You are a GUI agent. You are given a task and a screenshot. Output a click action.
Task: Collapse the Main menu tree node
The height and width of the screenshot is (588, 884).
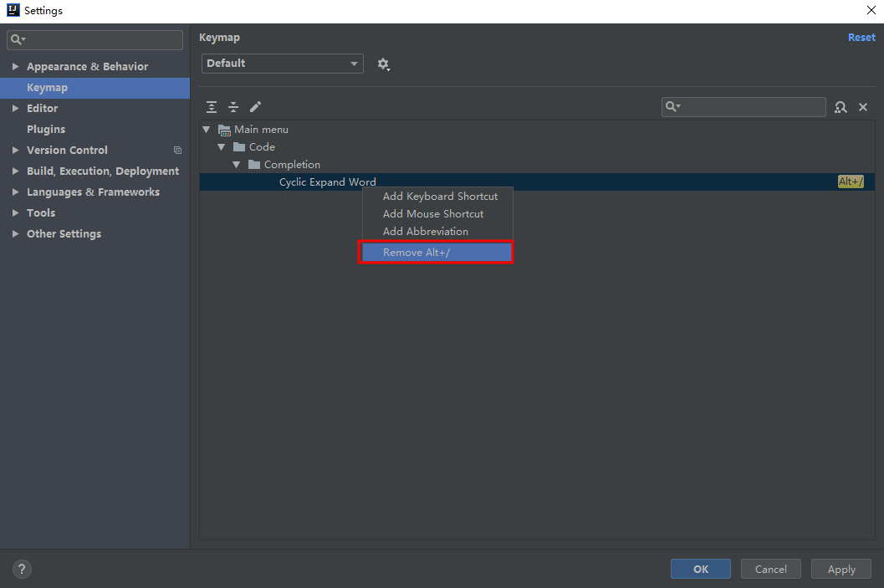(x=207, y=130)
